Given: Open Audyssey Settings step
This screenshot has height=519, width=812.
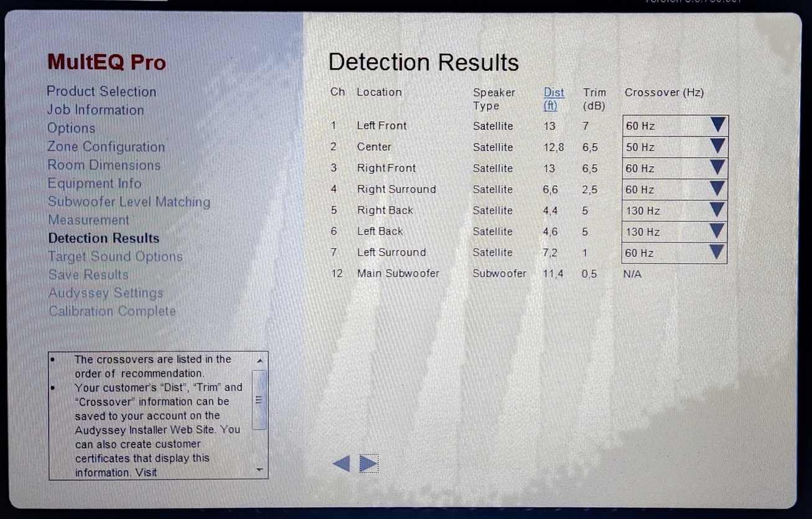Looking at the screenshot, I should (106, 293).
